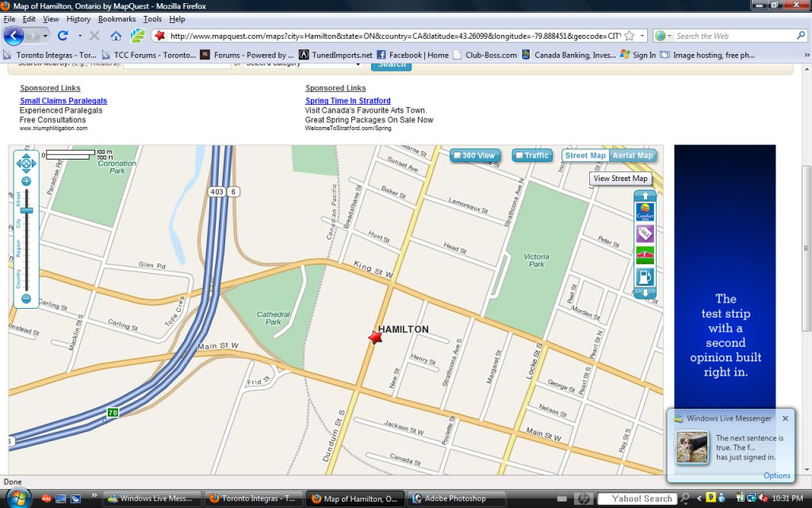Open Adobe Photoshop from the taskbar
The height and width of the screenshot is (508, 812).
pyautogui.click(x=456, y=498)
